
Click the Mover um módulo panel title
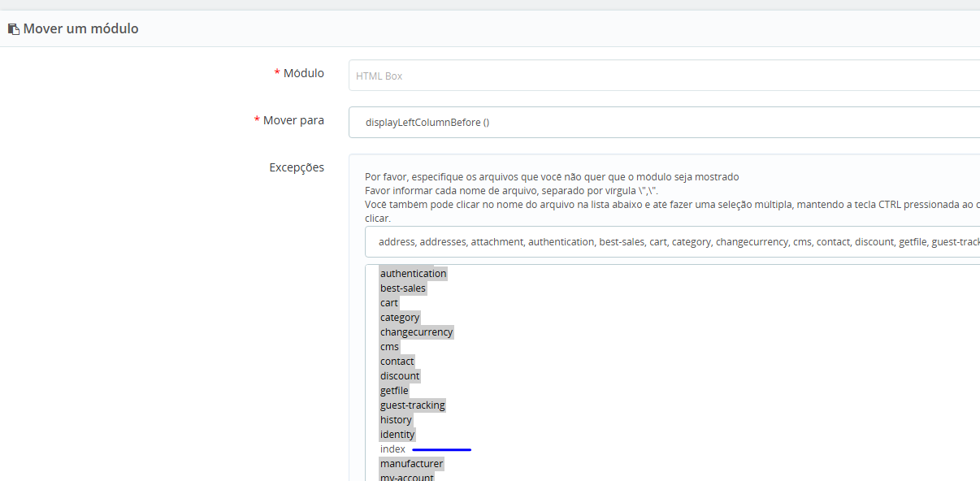pyautogui.click(x=80, y=28)
